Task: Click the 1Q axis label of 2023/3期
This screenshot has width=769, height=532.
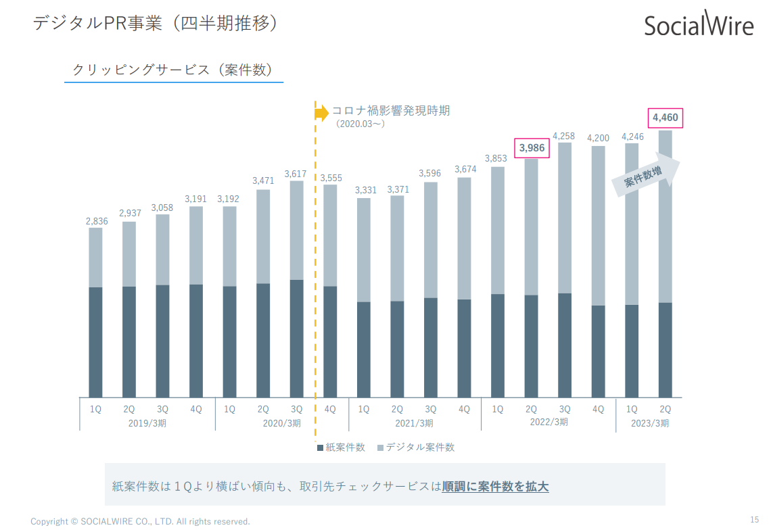Action: pyautogui.click(x=632, y=409)
